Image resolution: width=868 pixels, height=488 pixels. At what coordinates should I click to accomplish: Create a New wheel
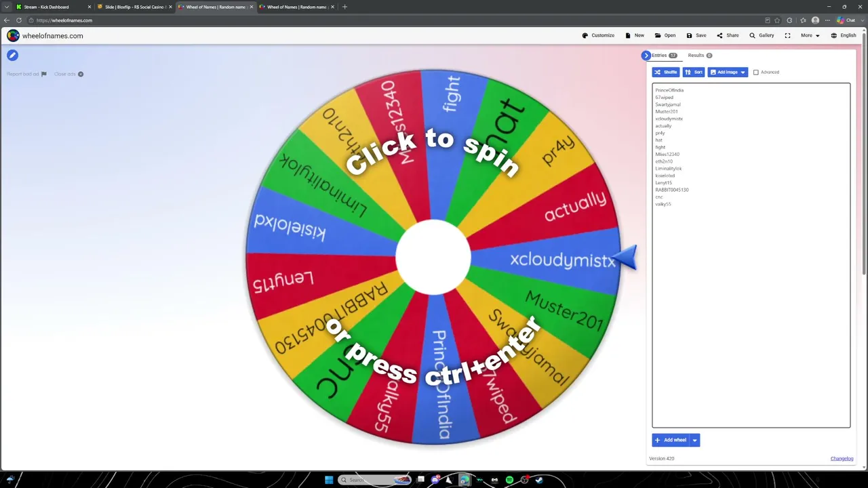[x=635, y=35]
